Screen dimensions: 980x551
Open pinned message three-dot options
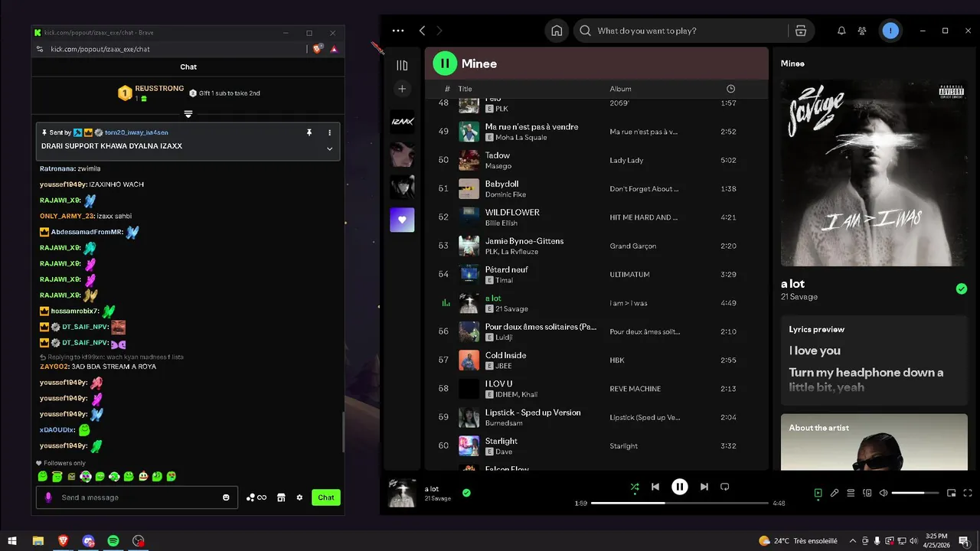click(330, 132)
